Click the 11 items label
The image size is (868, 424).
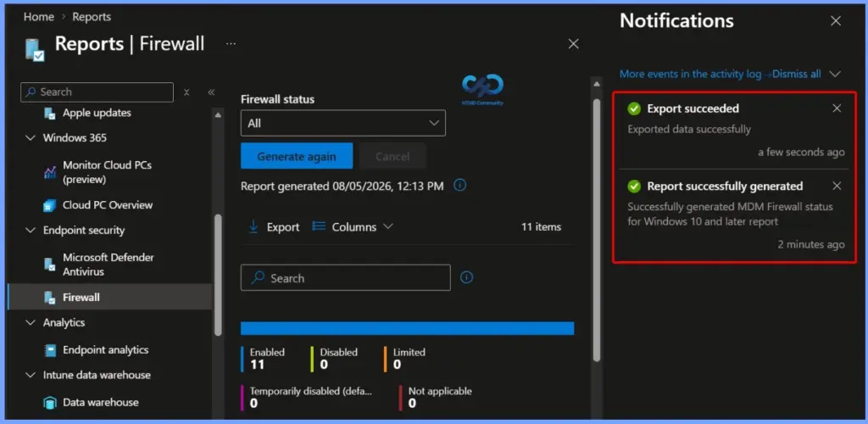coord(541,227)
